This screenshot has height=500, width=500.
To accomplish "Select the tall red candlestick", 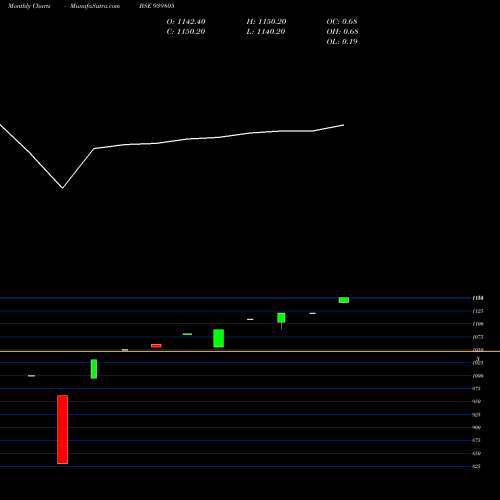I will pos(62,429).
